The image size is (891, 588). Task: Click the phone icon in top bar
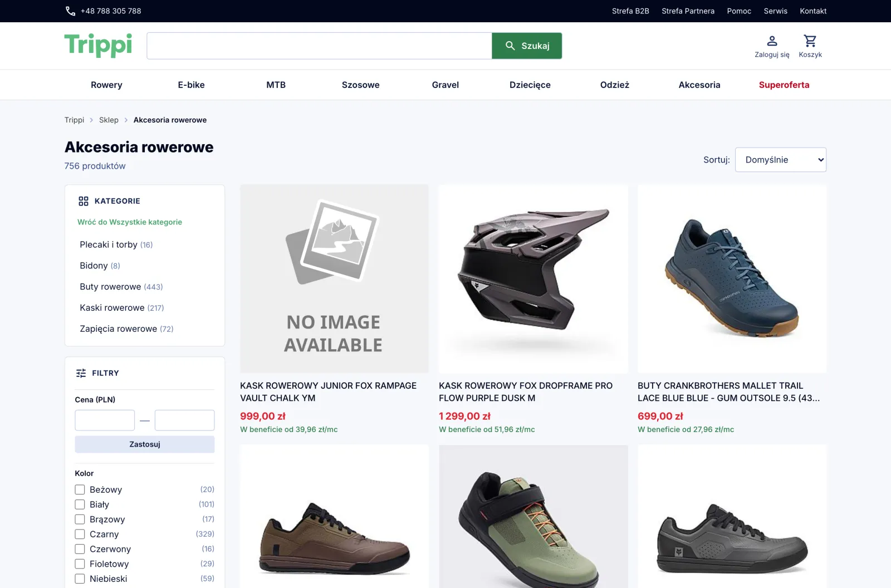(x=71, y=11)
